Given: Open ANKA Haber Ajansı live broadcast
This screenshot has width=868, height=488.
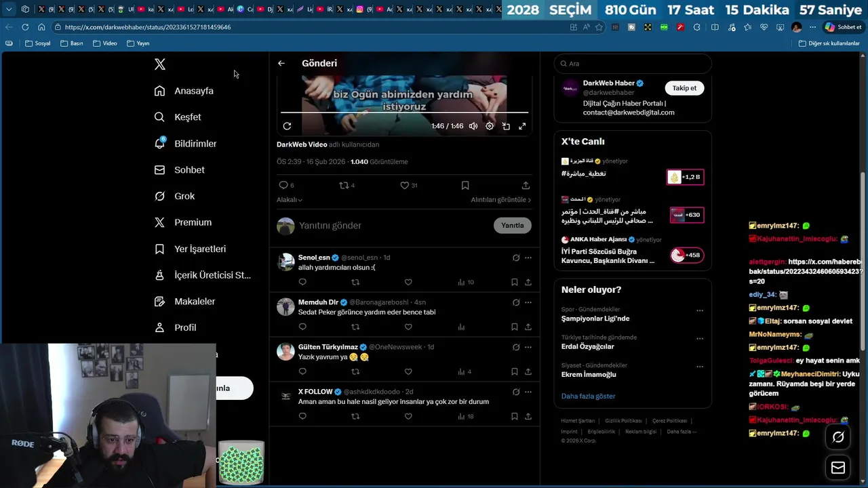Looking at the screenshot, I should pyautogui.click(x=633, y=250).
